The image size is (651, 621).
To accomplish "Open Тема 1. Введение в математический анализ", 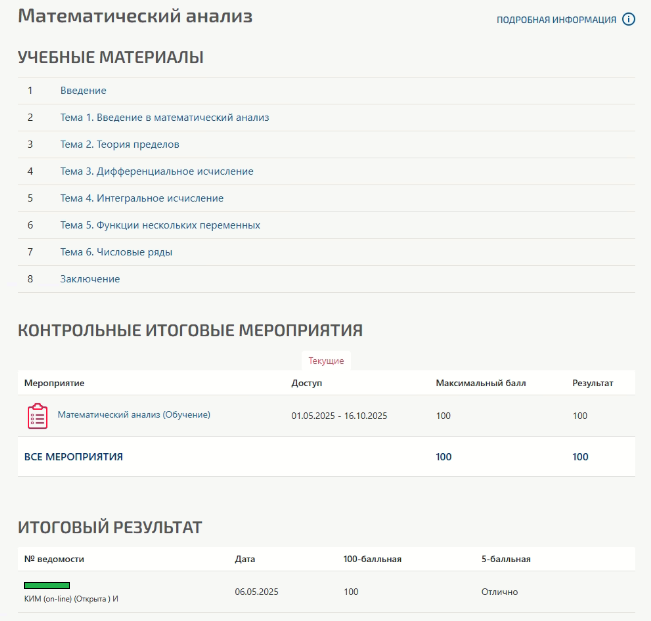I will pos(164,118).
